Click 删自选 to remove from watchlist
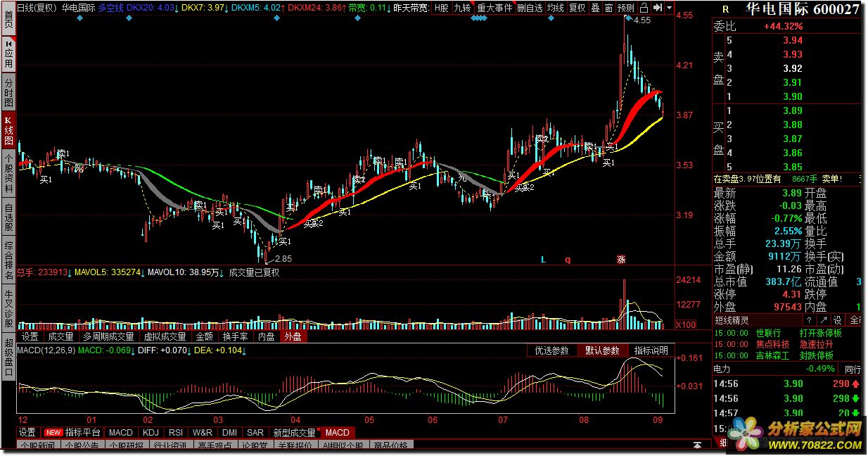 530,8
